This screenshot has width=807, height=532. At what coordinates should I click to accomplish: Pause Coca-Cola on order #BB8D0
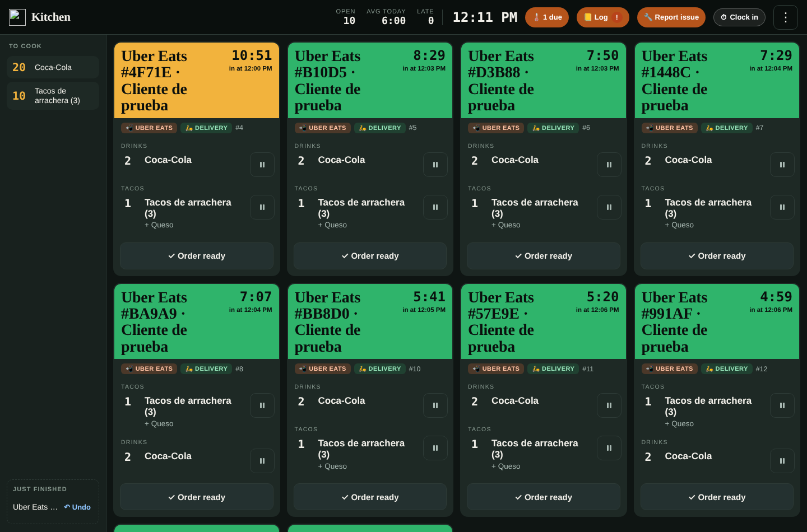[x=435, y=405]
